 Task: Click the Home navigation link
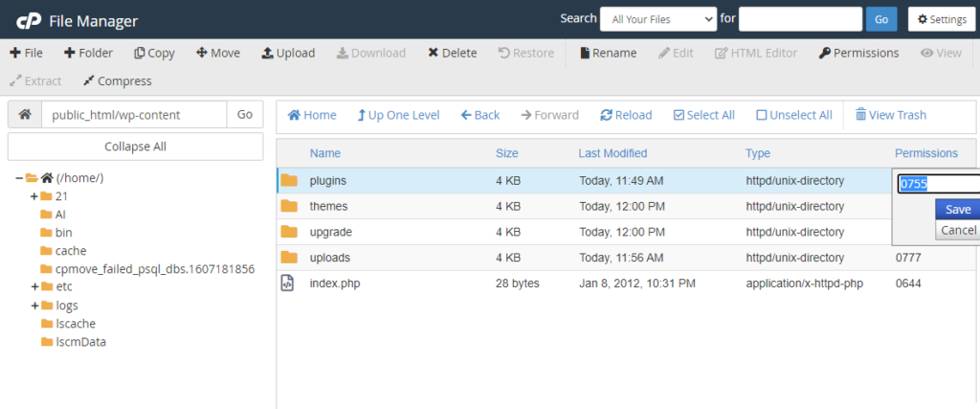(312, 115)
